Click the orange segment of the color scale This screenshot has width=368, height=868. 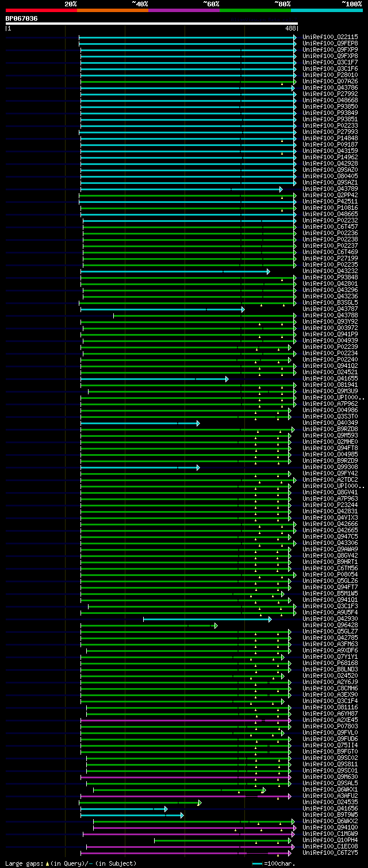click(112, 10)
